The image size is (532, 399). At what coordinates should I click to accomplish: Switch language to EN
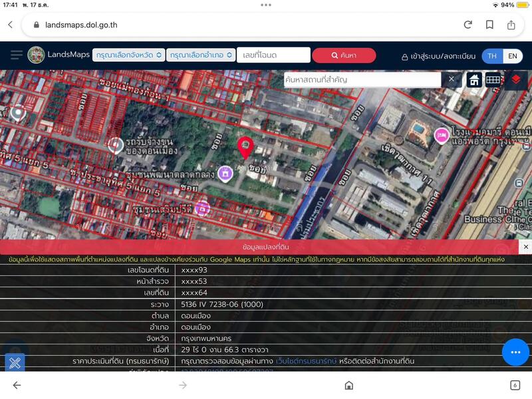click(x=513, y=56)
